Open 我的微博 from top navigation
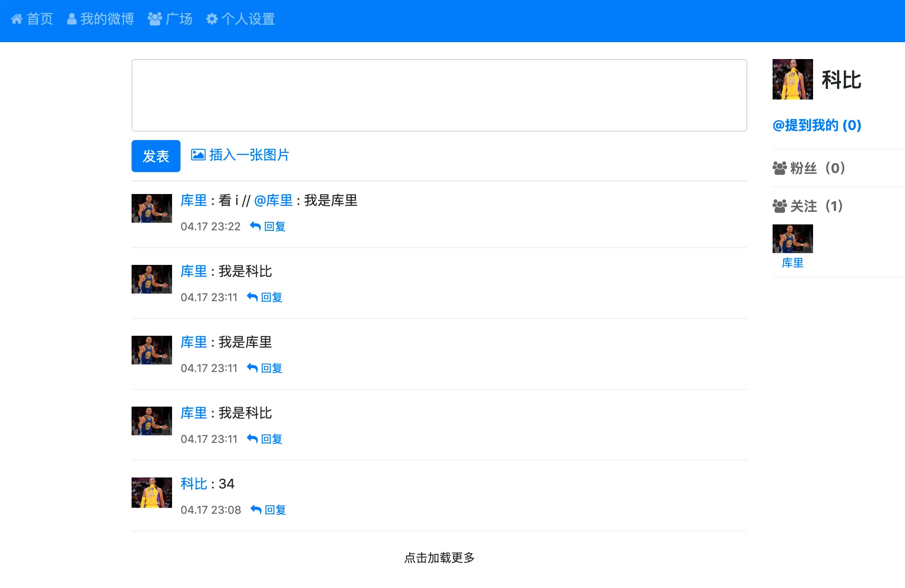This screenshot has height=588, width=905. click(x=107, y=19)
